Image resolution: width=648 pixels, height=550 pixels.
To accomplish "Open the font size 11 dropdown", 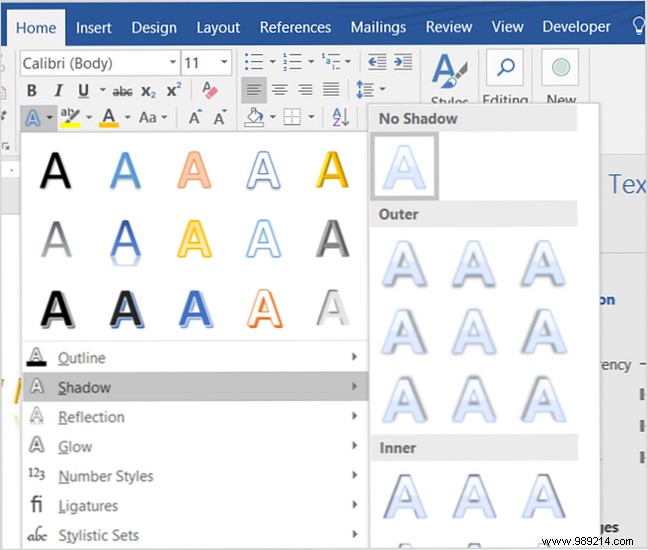I will pyautogui.click(x=224, y=63).
